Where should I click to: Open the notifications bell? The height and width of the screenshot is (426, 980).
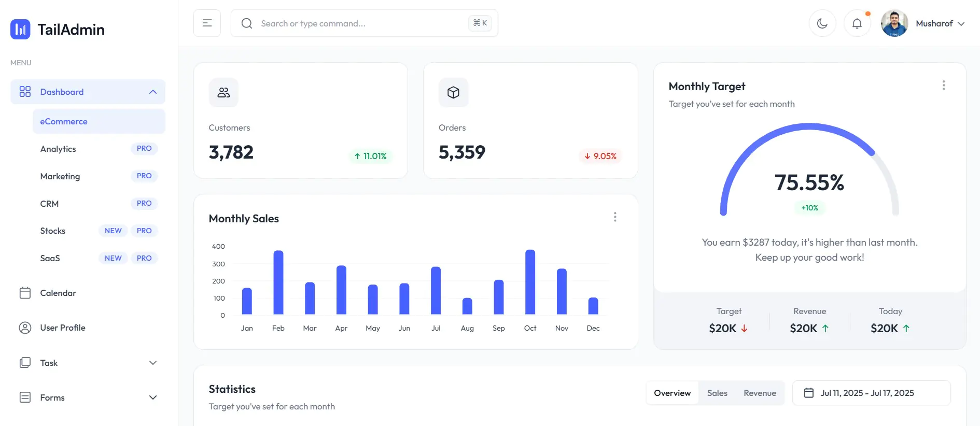(x=857, y=23)
